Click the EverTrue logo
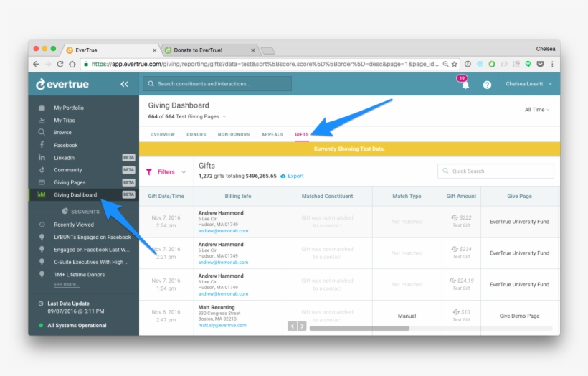 tap(62, 84)
